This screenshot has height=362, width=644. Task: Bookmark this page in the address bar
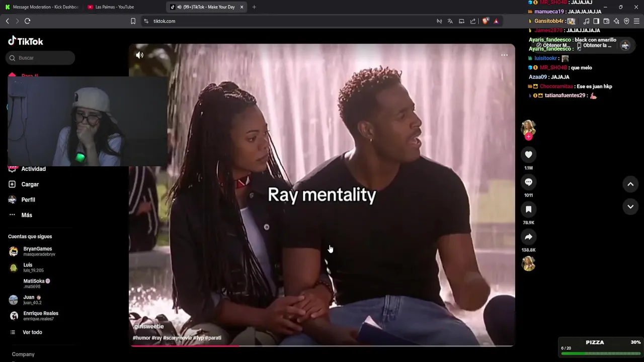133,21
